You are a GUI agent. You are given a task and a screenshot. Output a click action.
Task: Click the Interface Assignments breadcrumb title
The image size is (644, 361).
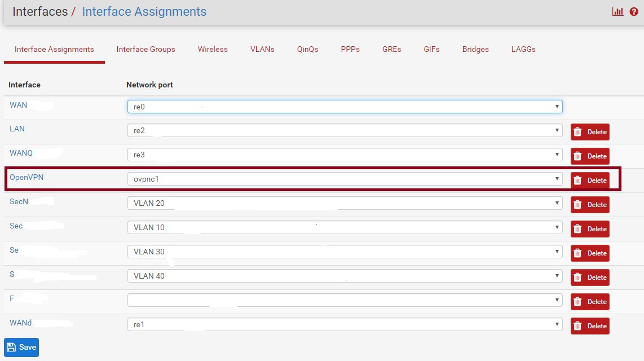[144, 11]
